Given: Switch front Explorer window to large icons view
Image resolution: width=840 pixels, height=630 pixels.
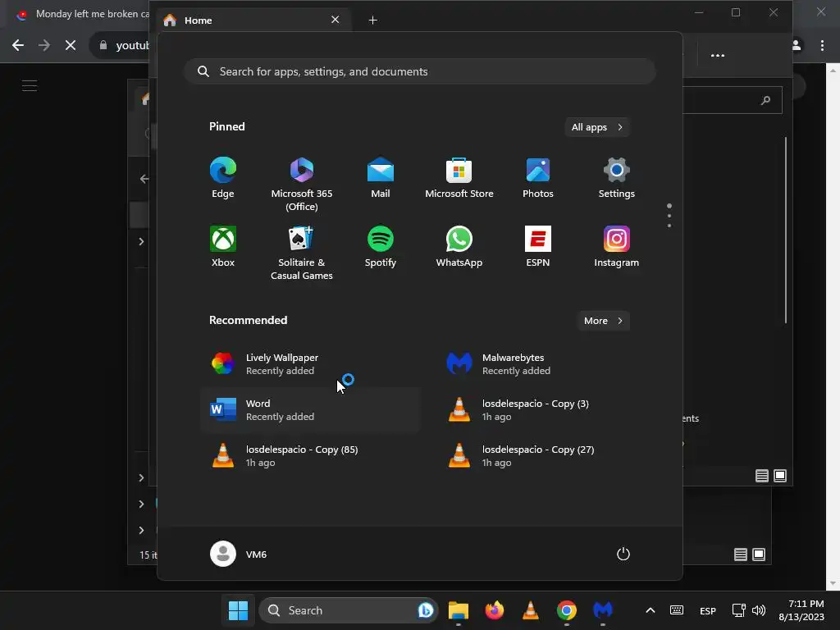Looking at the screenshot, I should [x=780, y=476].
